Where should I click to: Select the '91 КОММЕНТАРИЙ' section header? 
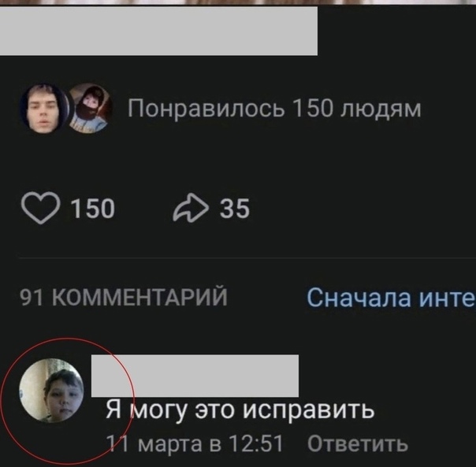[124, 297]
